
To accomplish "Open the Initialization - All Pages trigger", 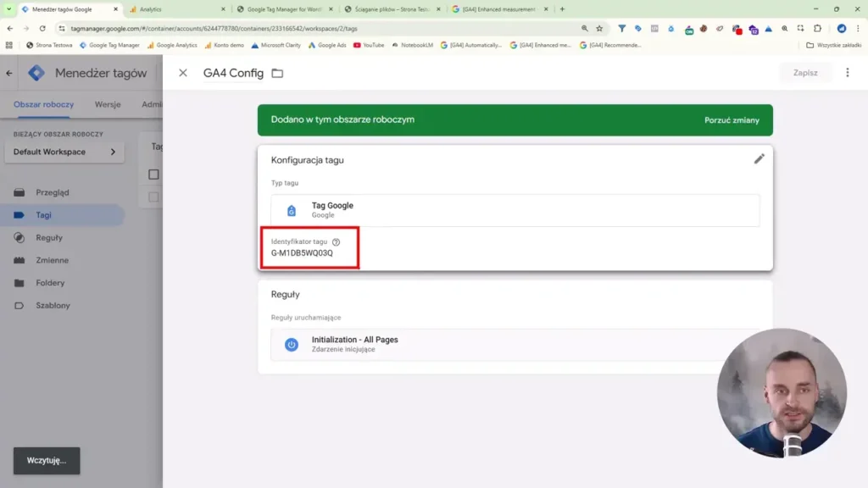I will [515, 344].
